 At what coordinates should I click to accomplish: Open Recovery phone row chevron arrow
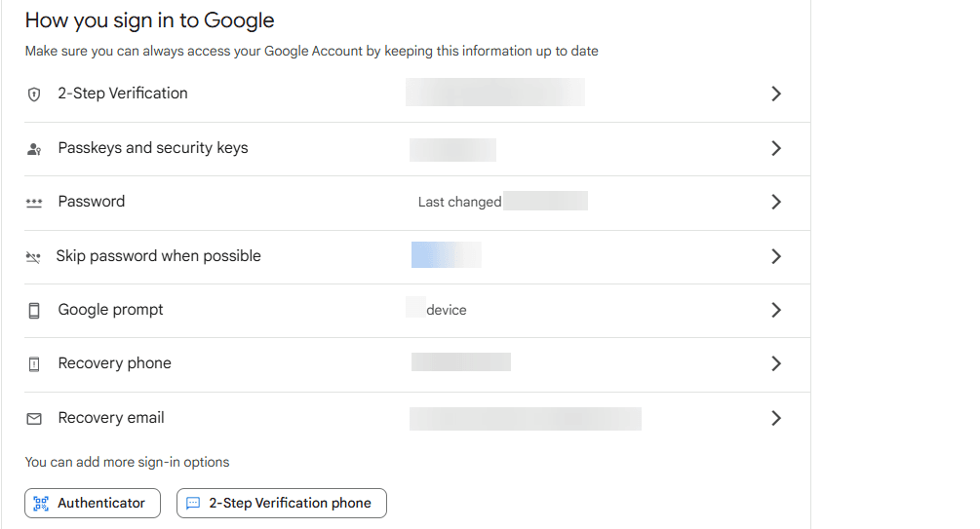pyautogui.click(x=775, y=363)
